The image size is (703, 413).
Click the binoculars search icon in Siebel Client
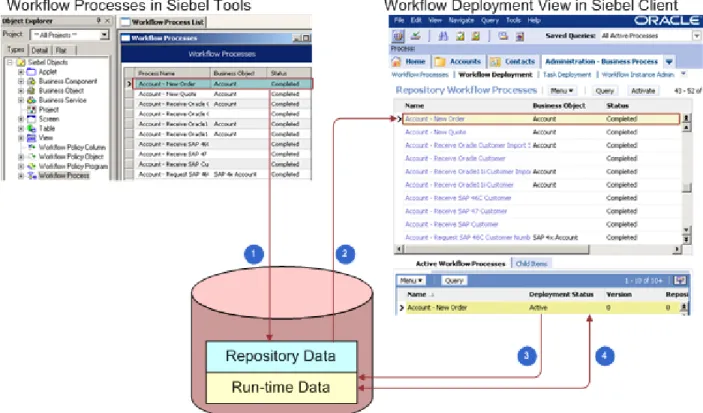[443, 36]
